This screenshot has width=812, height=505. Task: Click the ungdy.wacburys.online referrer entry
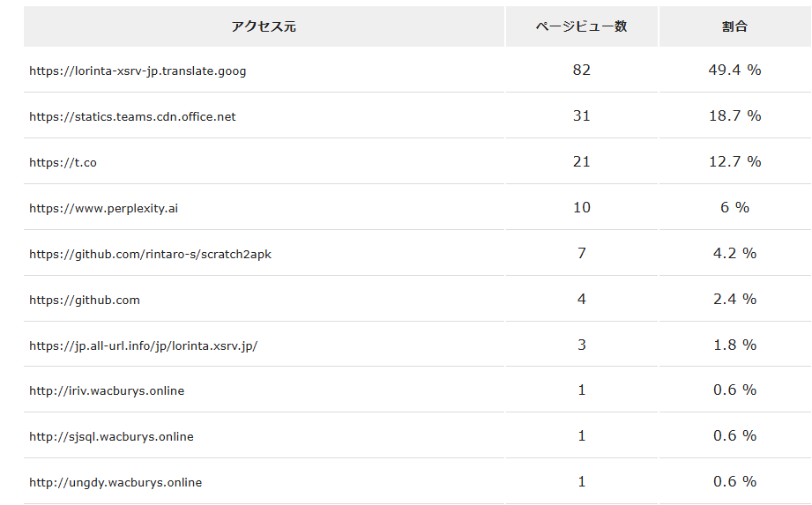pos(115,482)
